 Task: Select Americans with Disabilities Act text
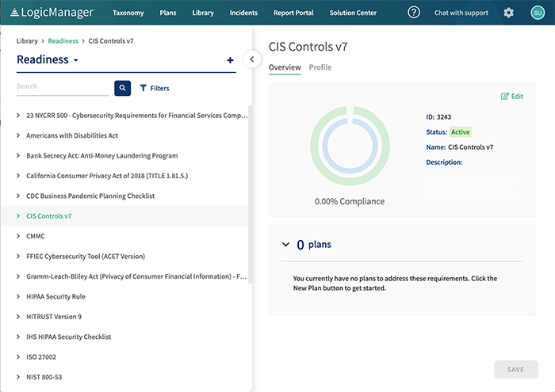(72, 135)
